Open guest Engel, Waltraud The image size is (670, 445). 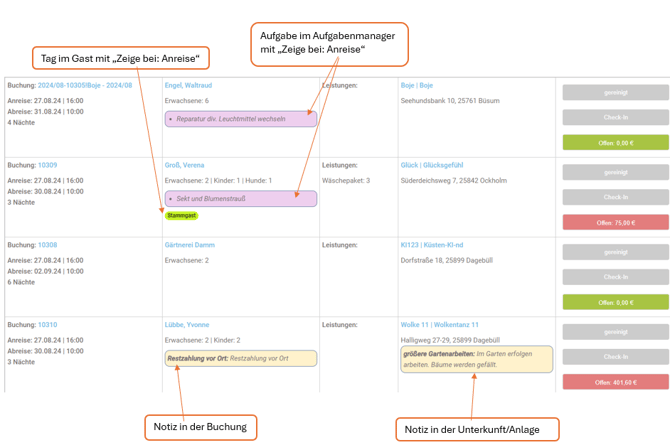pos(188,85)
